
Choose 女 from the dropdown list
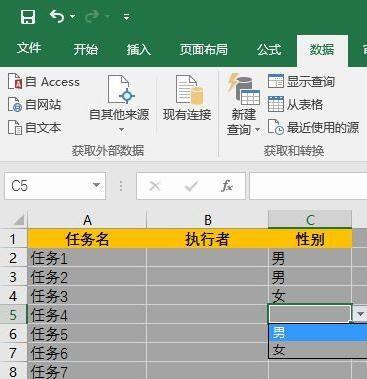coord(318,349)
